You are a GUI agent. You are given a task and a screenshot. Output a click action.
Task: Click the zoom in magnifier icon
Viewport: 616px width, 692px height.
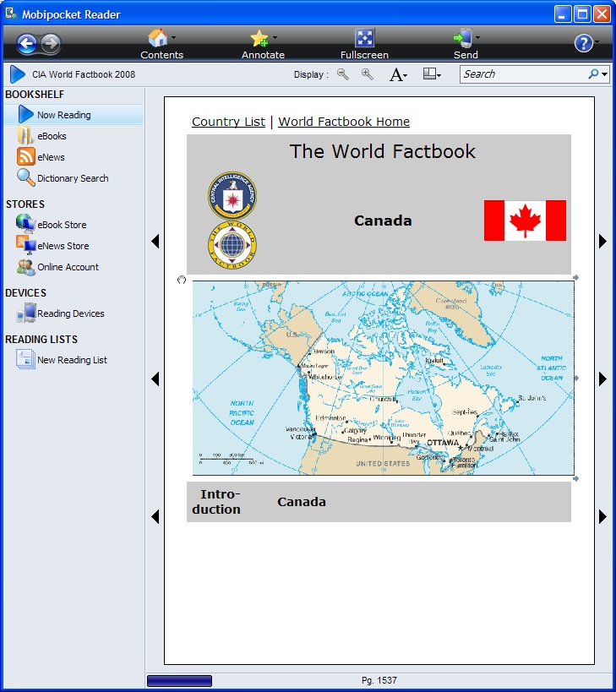pos(367,74)
